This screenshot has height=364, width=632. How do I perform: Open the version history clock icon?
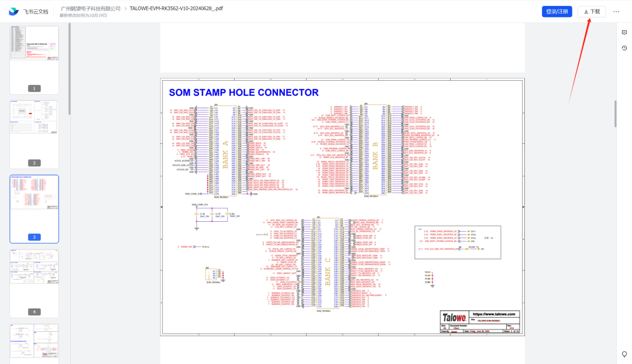(x=624, y=48)
